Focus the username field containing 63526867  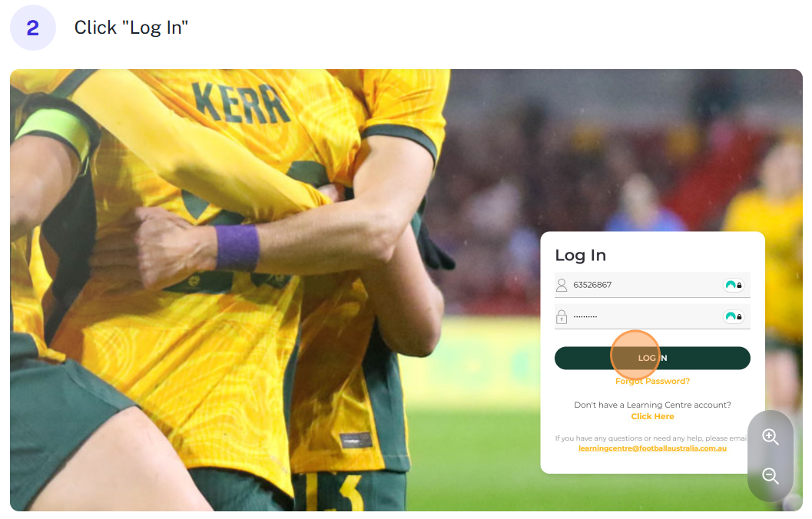pos(652,285)
